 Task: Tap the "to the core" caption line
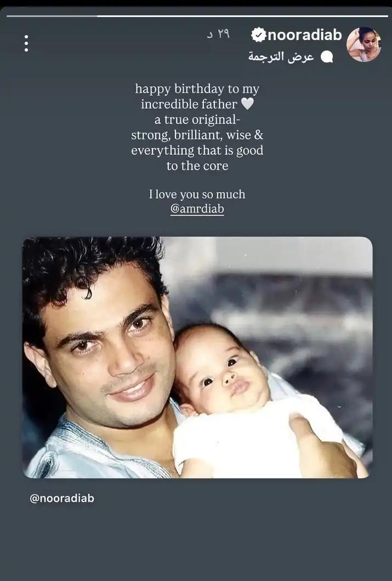(x=197, y=166)
